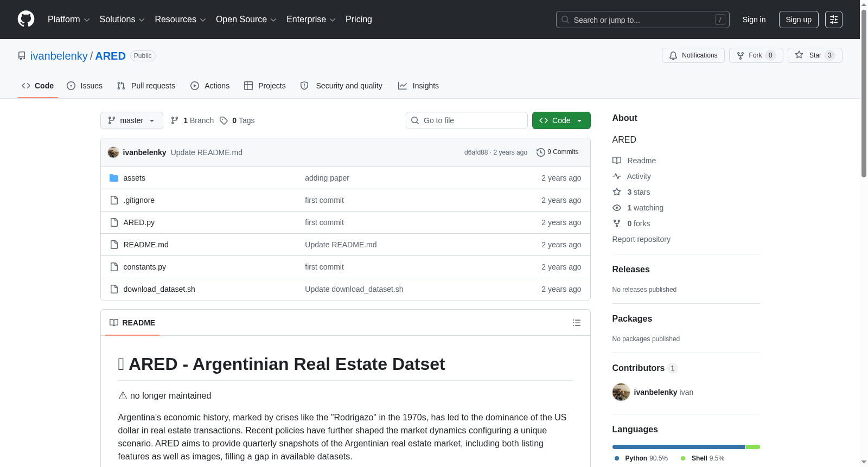868x467 pixels.
Task: View the 0 Tags list
Action: pos(237,120)
